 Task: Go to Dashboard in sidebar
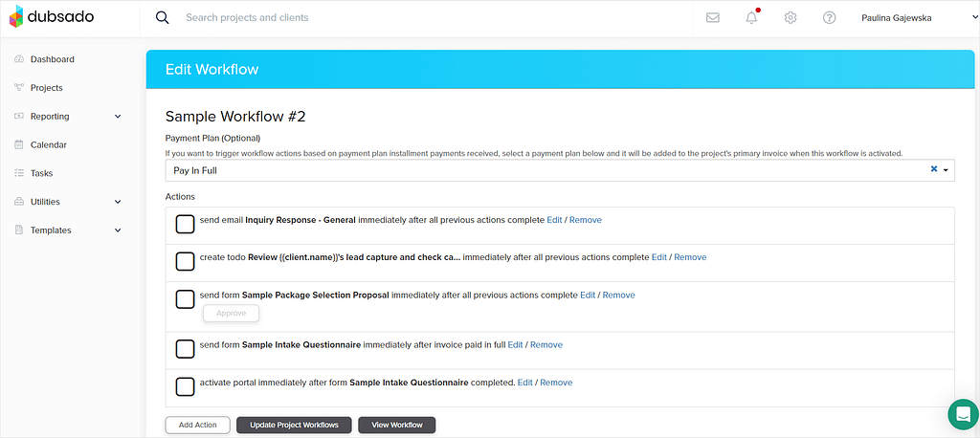[x=53, y=59]
